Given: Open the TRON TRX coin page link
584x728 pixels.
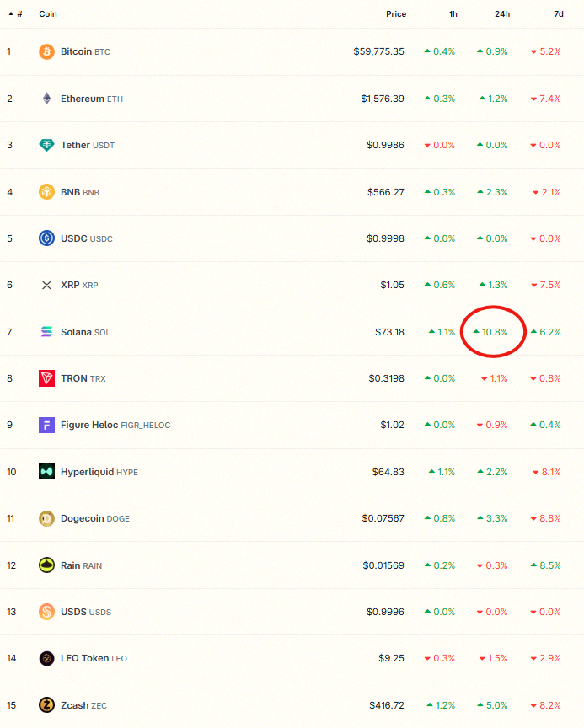Looking at the screenshot, I should [83, 378].
